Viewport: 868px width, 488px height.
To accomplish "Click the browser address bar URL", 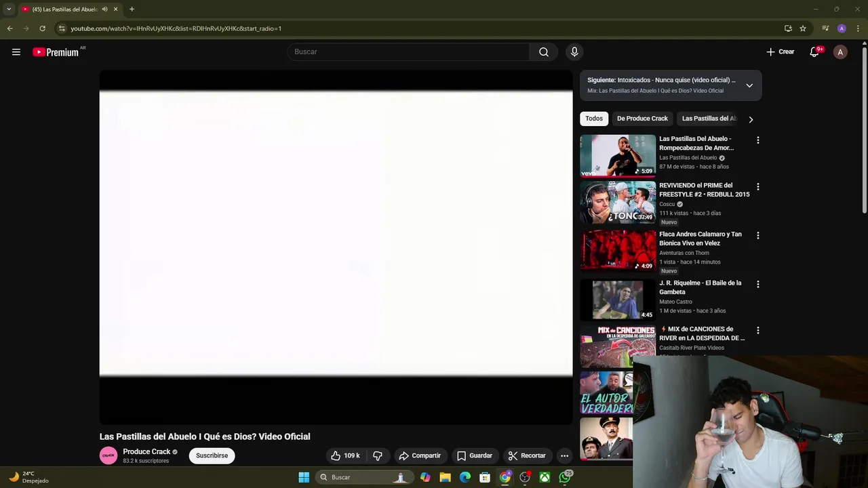I will click(176, 28).
